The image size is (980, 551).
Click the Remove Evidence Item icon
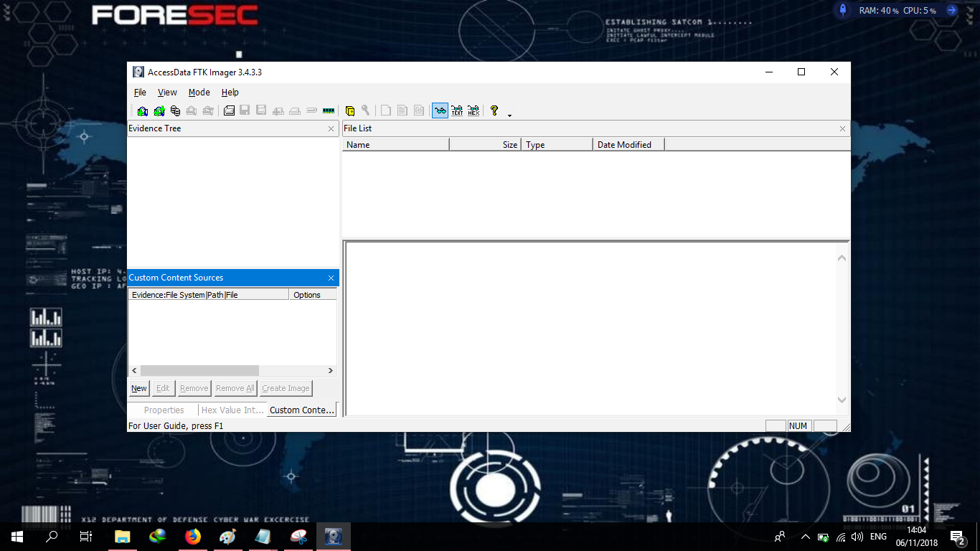point(192,110)
